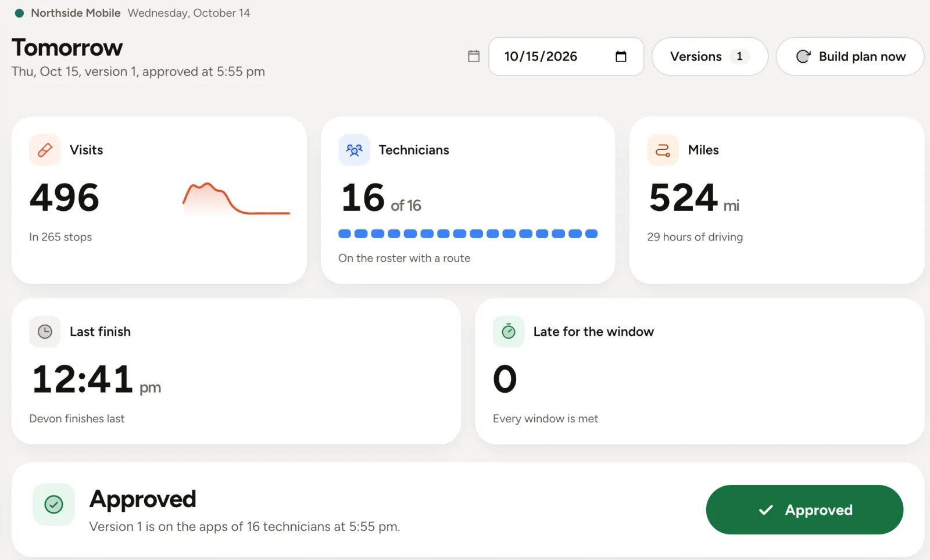930x560 pixels.
Task: Click the Last finish card title
Action: point(100,332)
